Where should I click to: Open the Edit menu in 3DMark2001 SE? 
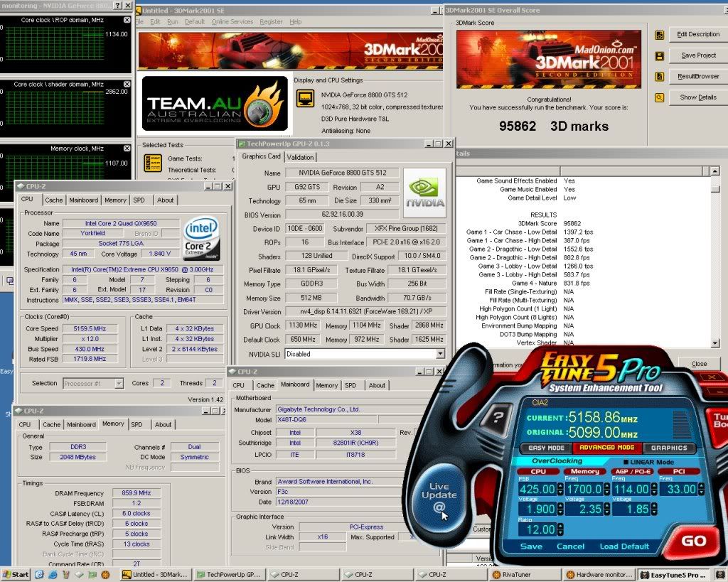pyautogui.click(x=155, y=22)
